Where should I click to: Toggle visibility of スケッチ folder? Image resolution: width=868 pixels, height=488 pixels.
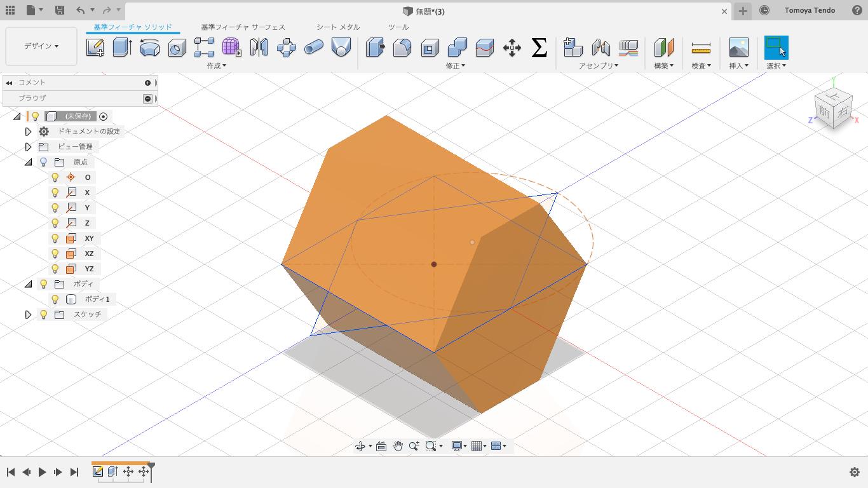(43, 315)
